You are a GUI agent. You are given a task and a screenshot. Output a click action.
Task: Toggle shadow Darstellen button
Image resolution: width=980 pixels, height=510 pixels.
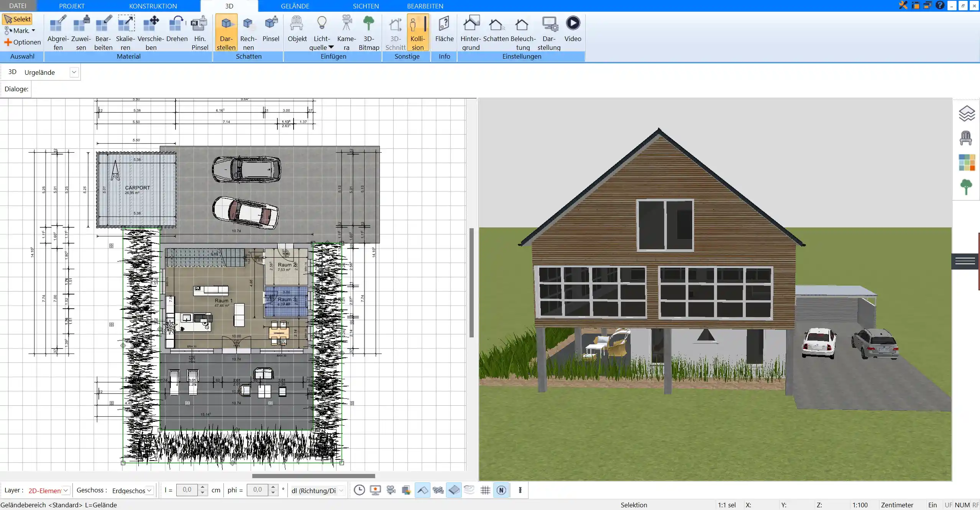(227, 33)
